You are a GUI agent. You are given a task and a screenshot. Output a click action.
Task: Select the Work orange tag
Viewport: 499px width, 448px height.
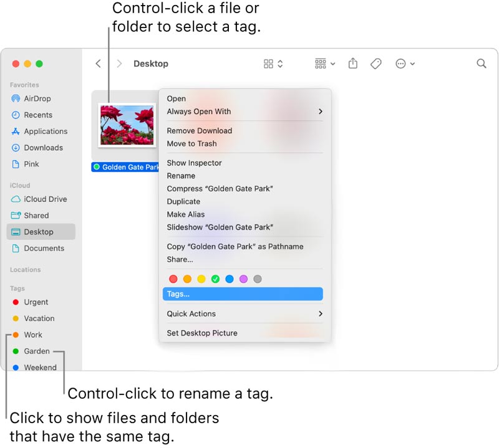pos(16,335)
